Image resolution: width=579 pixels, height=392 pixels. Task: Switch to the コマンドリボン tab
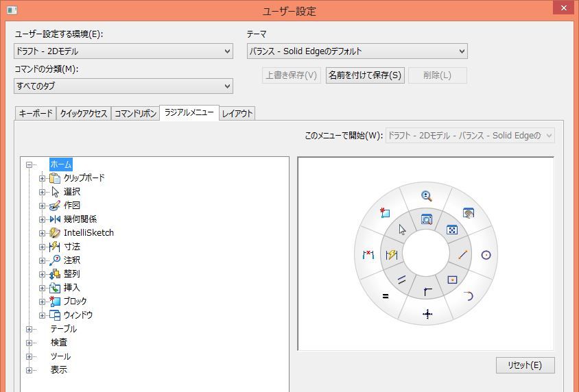point(134,114)
